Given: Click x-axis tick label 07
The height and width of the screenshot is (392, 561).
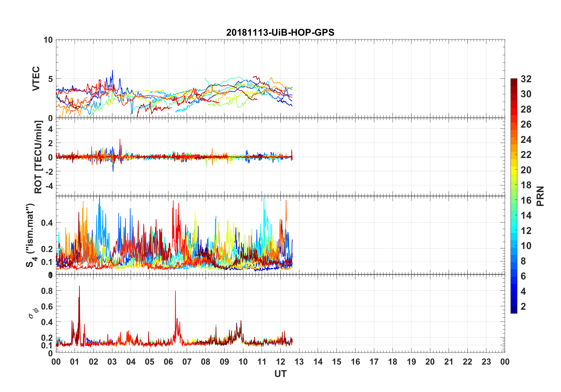Looking at the screenshot, I should pos(187,362).
